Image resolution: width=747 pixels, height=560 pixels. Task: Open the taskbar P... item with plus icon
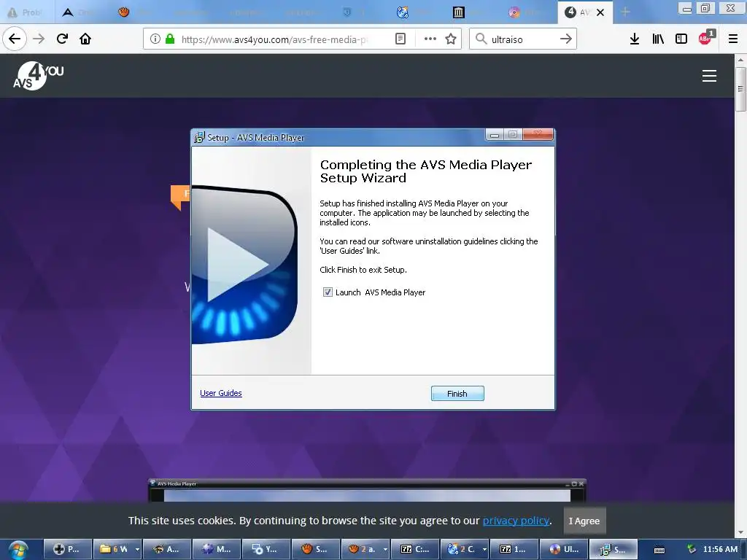(x=66, y=549)
